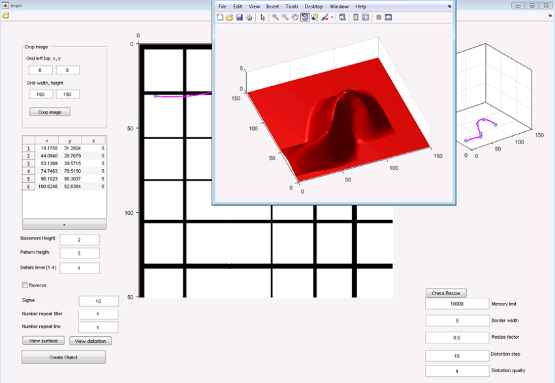
Task: Click the New Figure icon in figure toolbar
Action: pyautogui.click(x=220, y=17)
